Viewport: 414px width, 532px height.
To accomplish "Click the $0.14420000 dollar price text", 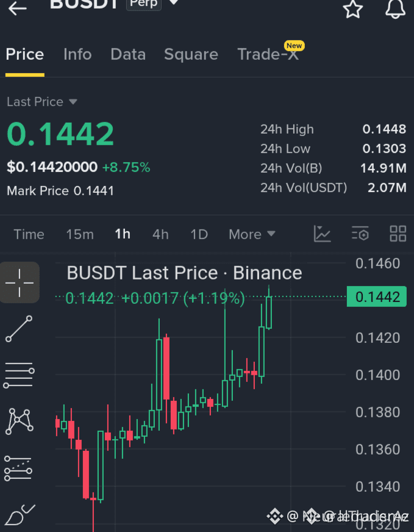I will pyautogui.click(x=52, y=167).
